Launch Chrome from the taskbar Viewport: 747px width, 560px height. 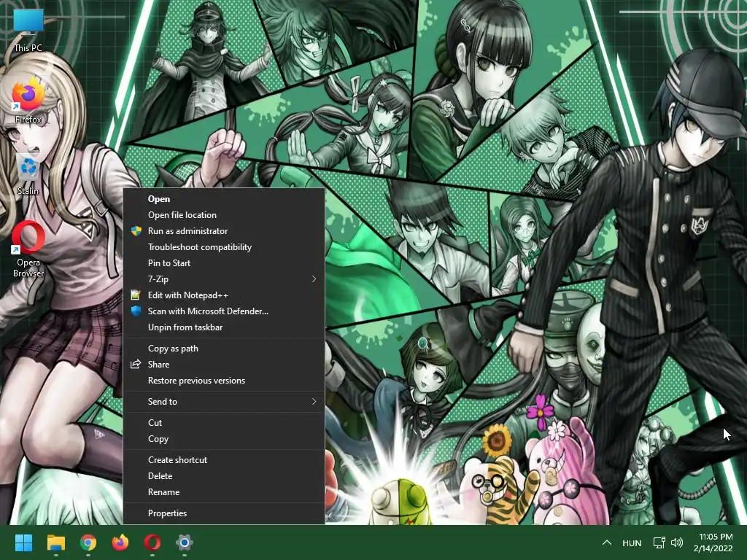88,542
